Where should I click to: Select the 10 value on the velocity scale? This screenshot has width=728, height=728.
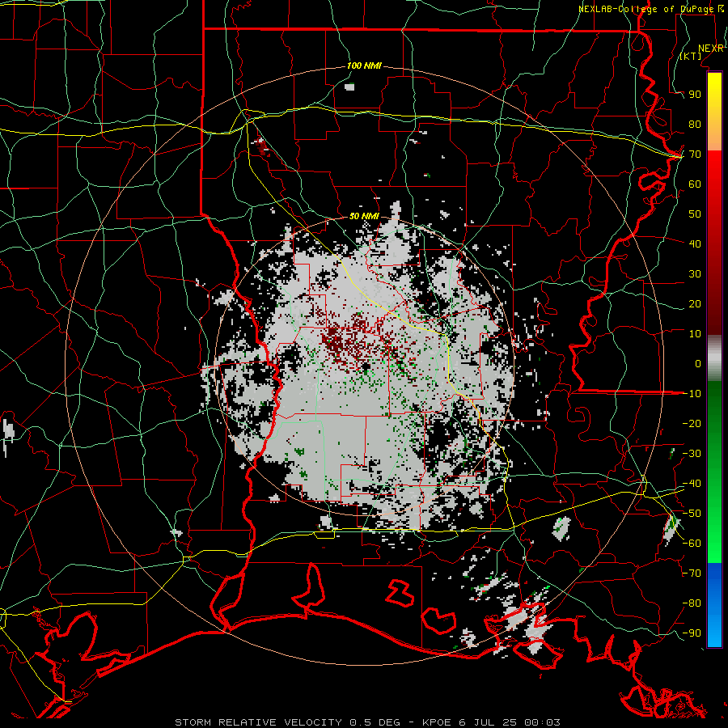[695, 334]
